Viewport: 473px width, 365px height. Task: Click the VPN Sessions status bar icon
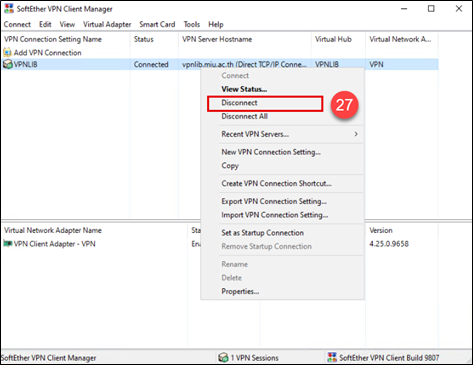(223, 358)
